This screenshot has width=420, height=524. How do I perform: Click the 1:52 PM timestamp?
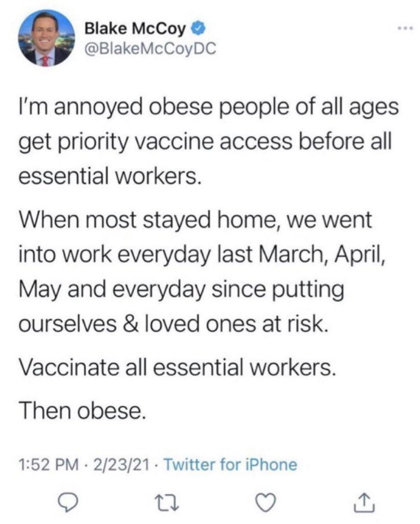tap(50, 464)
